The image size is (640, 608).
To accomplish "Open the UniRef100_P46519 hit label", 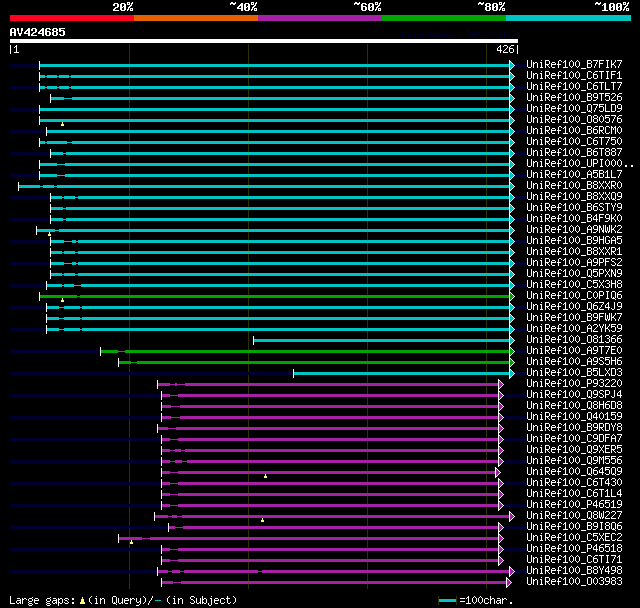I will pyautogui.click(x=574, y=505).
